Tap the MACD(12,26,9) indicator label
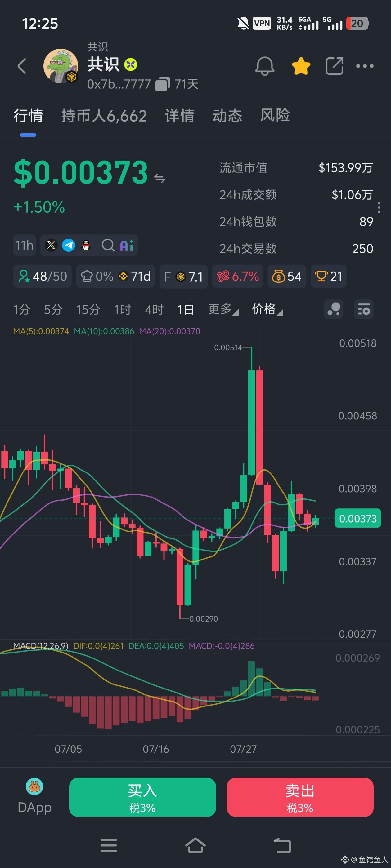The height and width of the screenshot is (868, 391). tap(40, 646)
